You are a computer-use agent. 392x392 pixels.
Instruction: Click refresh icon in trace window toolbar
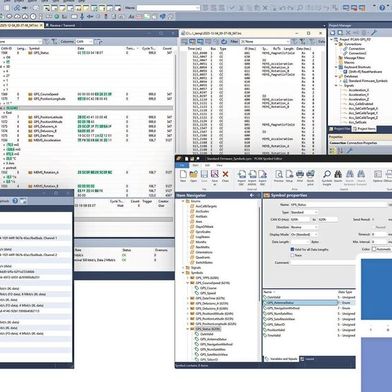coord(224,42)
